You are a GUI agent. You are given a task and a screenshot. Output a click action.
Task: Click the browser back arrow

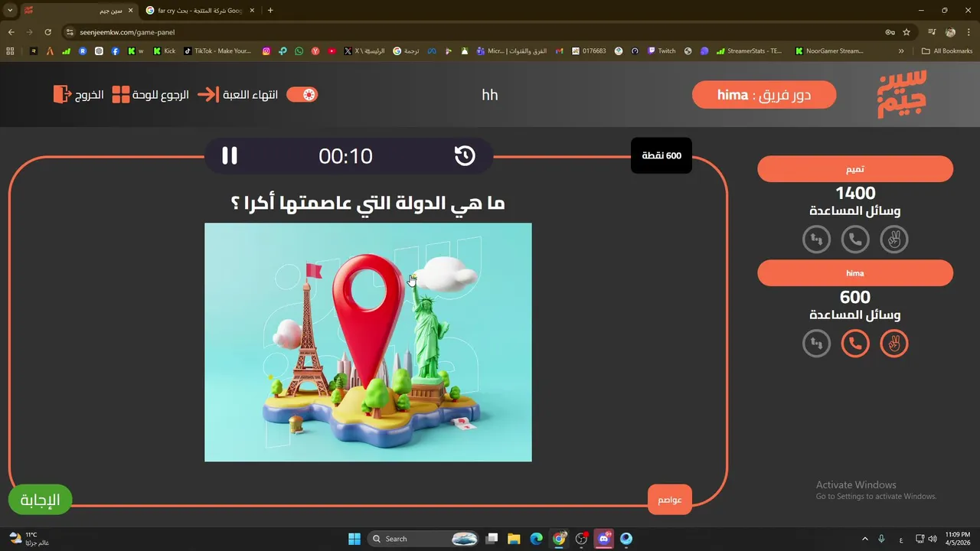pos(11,32)
